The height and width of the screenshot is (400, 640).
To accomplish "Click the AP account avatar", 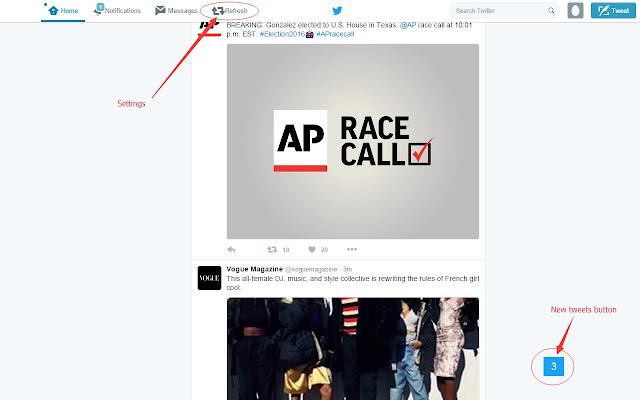I will (209, 28).
